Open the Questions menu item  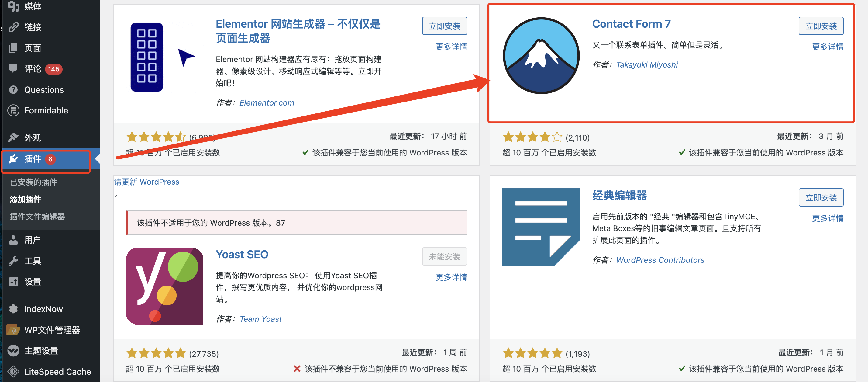point(44,90)
